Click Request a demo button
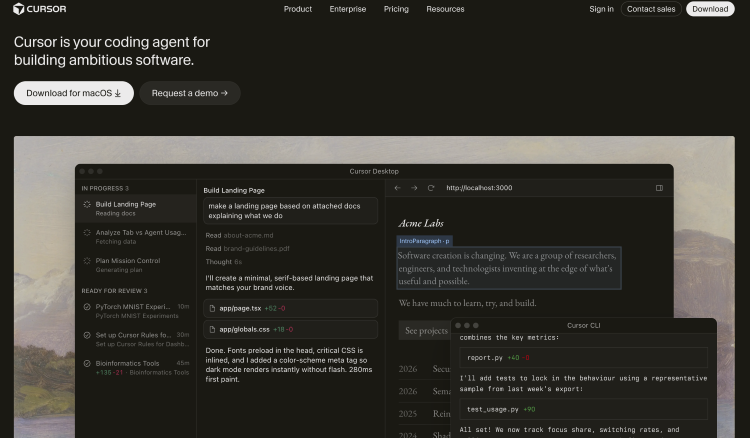Image resolution: width=750 pixels, height=438 pixels. [x=190, y=93]
